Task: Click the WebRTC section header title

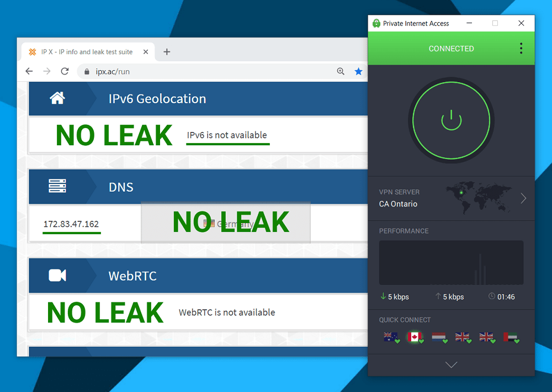Action: (132, 276)
